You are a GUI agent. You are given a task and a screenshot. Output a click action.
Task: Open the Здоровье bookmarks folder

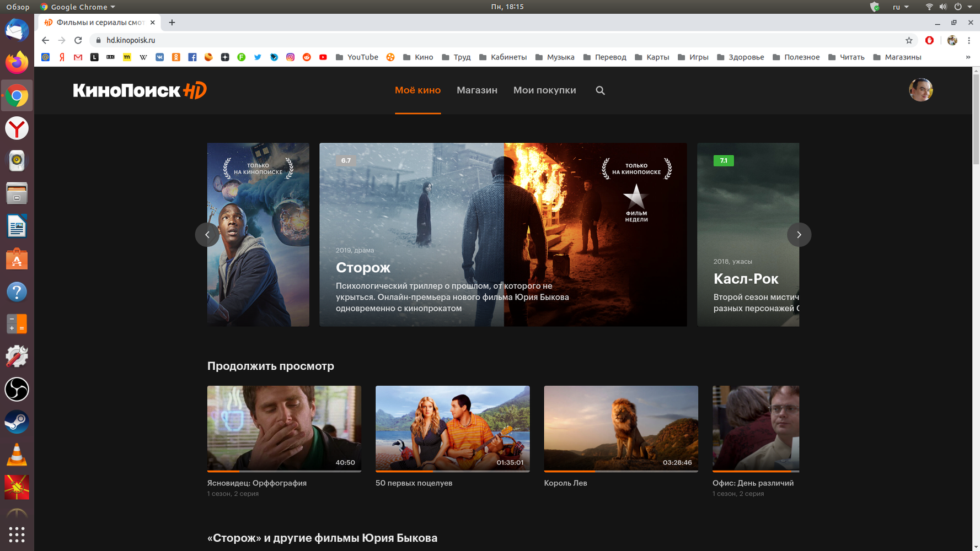(x=741, y=57)
